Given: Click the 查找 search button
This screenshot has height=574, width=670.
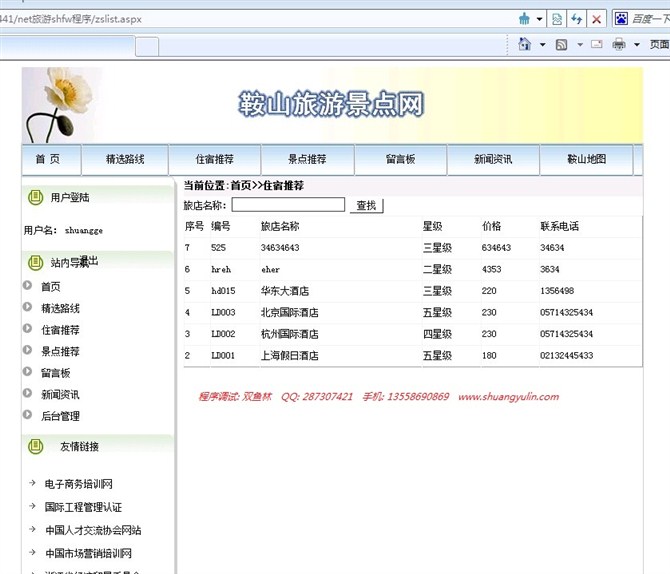Looking at the screenshot, I should click(366, 205).
